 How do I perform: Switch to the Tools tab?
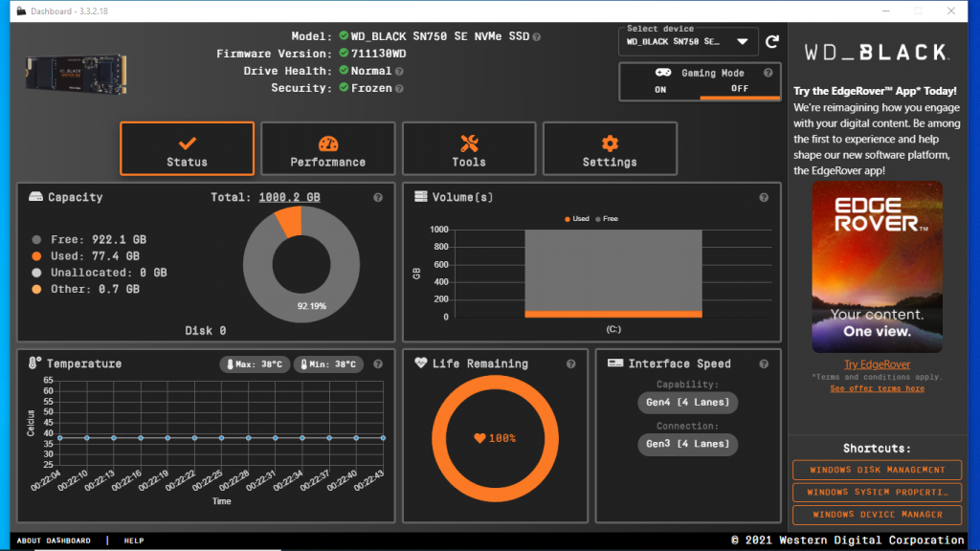[469, 149]
